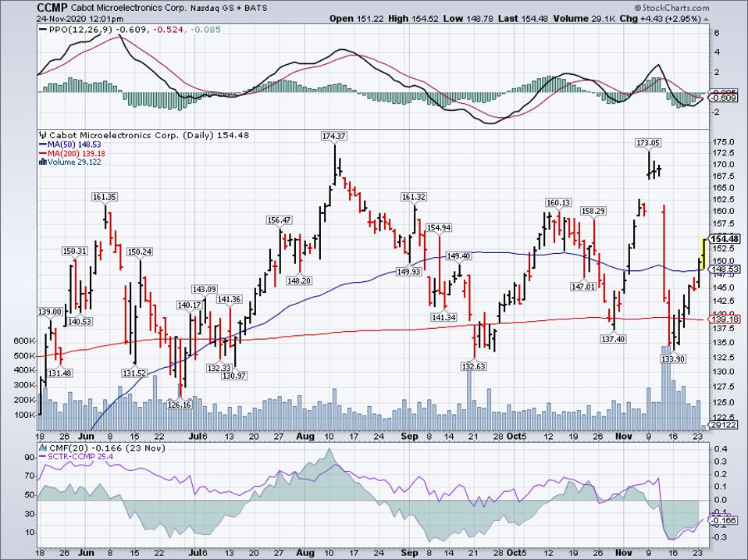Click the 161.35 June high label
The image size is (748, 560).
[x=105, y=197]
